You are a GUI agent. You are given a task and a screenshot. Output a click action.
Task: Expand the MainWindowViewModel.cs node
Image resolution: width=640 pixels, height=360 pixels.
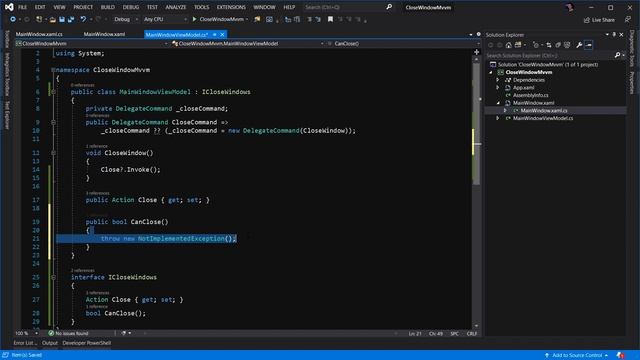click(x=498, y=118)
